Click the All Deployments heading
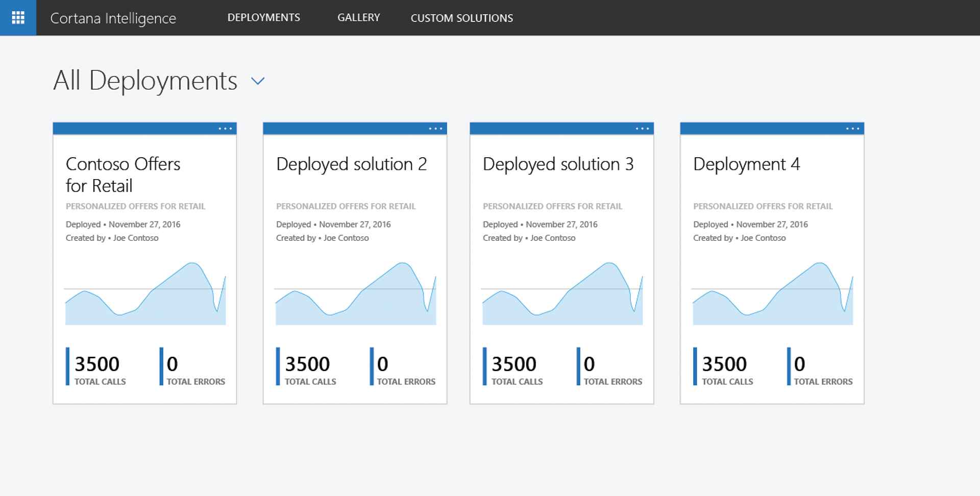 pos(145,81)
